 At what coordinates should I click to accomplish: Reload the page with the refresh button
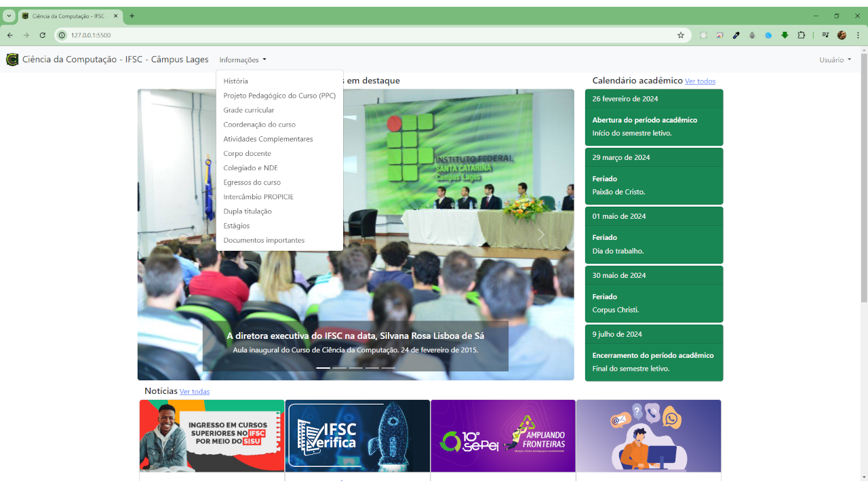[x=42, y=35]
